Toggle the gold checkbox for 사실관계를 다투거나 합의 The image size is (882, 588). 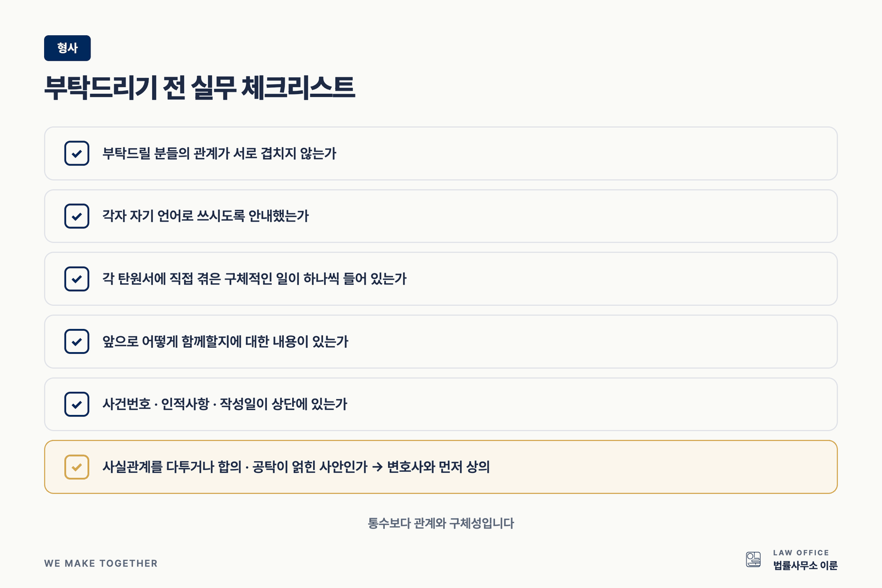[77, 467]
